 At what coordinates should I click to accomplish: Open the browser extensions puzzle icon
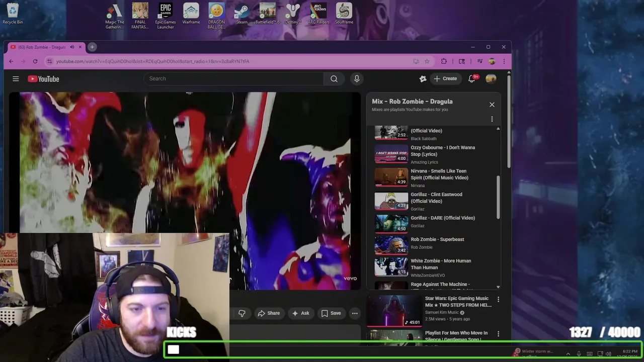click(444, 61)
